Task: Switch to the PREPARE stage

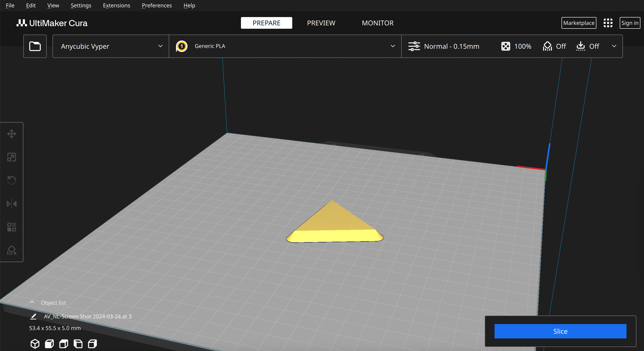Action: point(267,23)
